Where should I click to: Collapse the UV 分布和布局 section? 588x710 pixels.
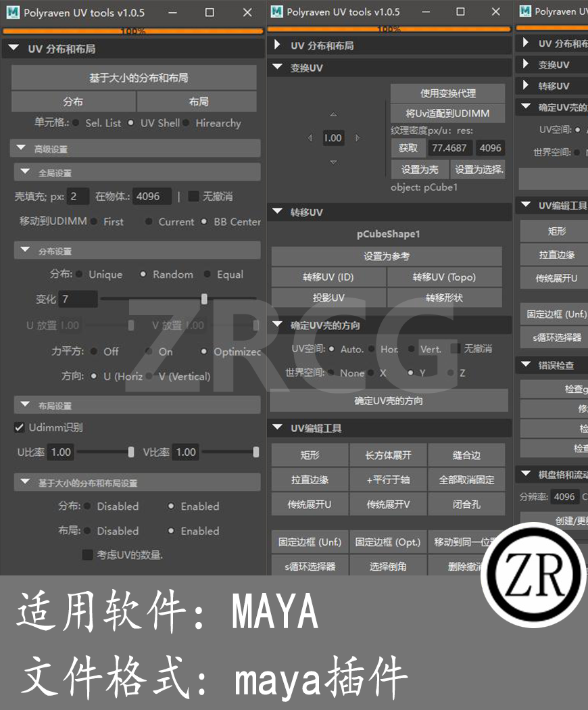pos(14,48)
